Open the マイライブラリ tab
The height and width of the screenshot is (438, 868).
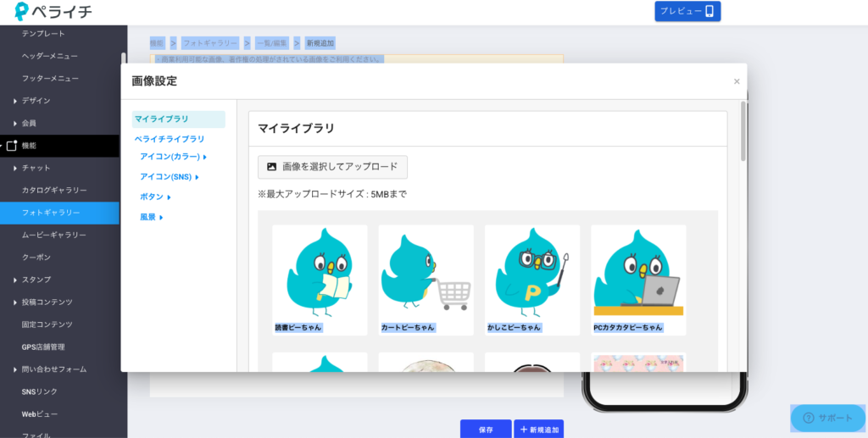tap(162, 119)
